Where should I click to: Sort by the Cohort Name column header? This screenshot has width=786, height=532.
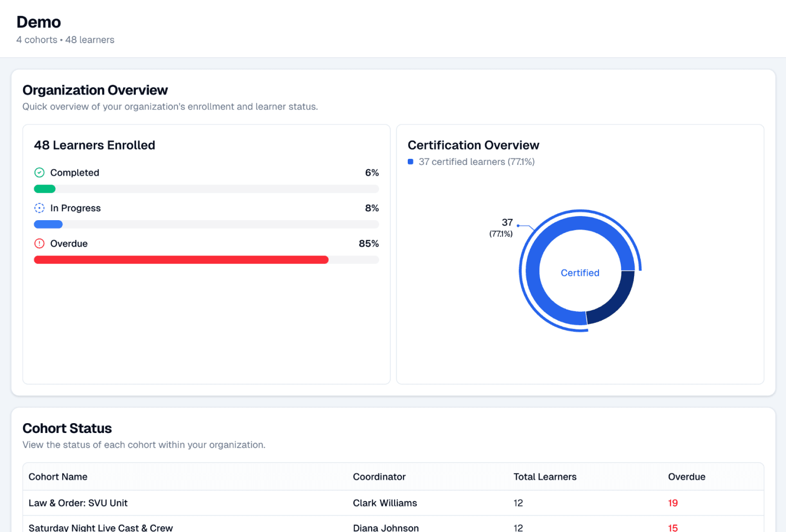58,477
